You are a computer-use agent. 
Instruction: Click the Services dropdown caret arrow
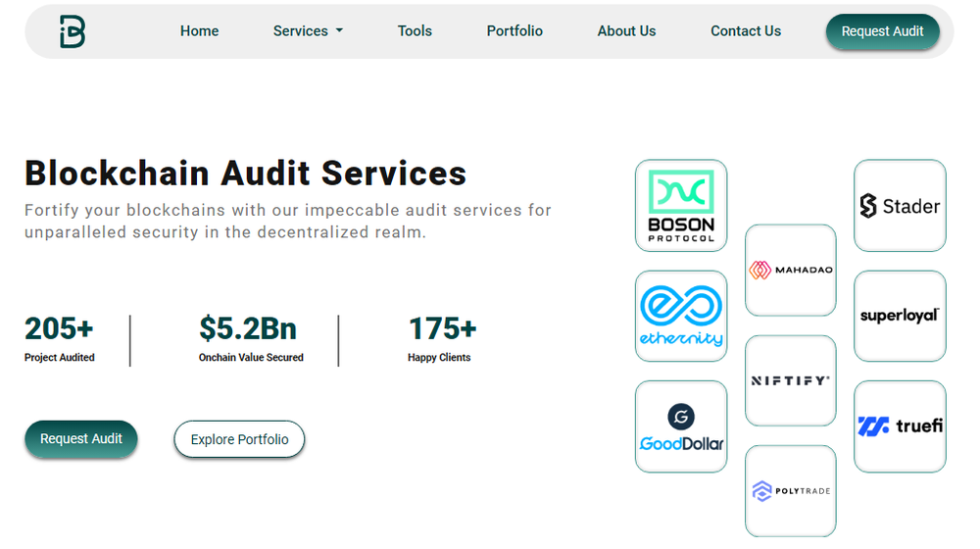(x=339, y=30)
